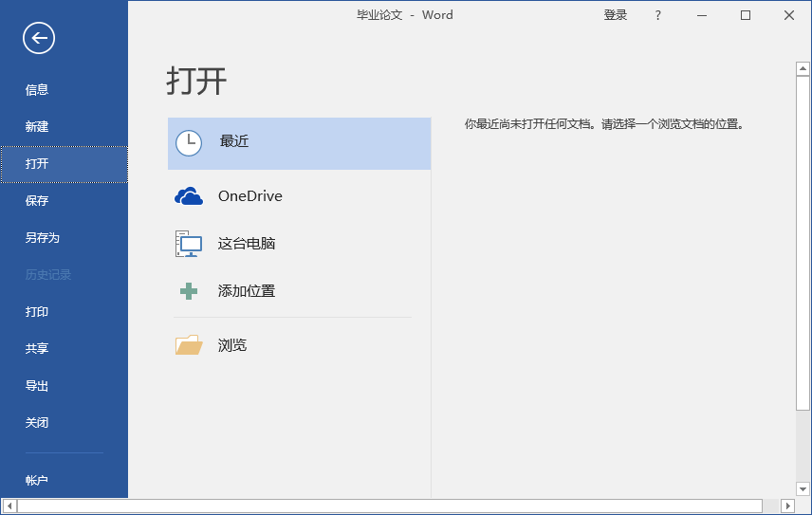The image size is (812, 515).
Task: Select 打印 from the sidebar
Action: (x=37, y=312)
